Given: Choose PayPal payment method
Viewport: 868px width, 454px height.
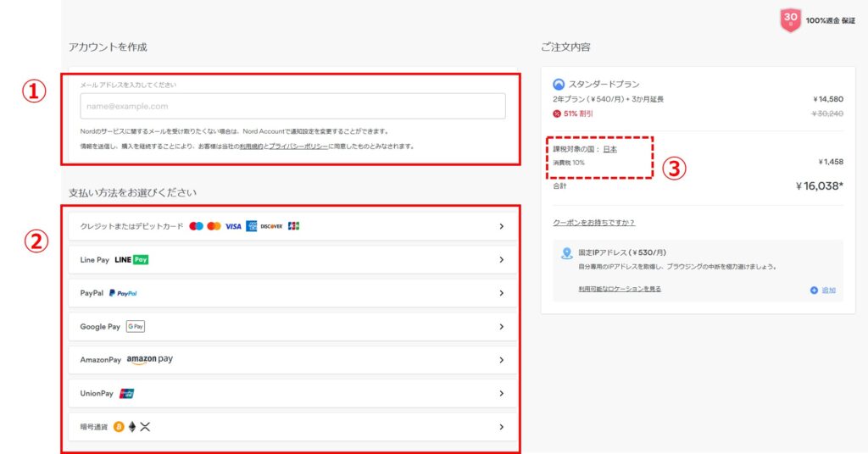Looking at the screenshot, I should click(292, 293).
